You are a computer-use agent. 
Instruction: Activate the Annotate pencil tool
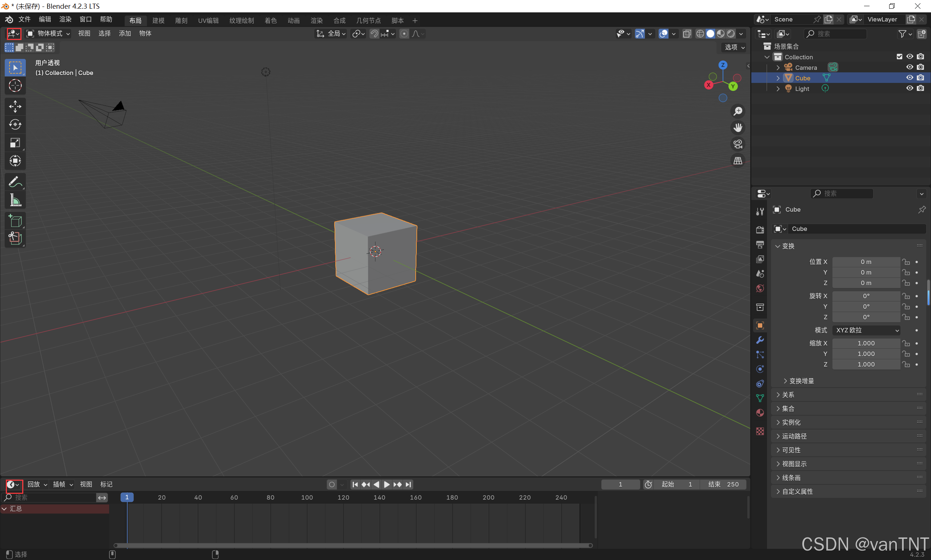15,182
